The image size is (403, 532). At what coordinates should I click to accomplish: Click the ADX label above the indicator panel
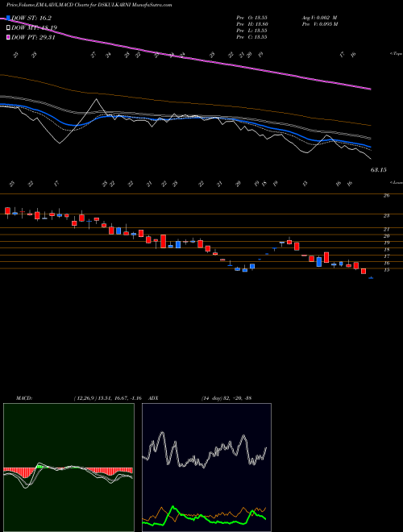coord(153,397)
